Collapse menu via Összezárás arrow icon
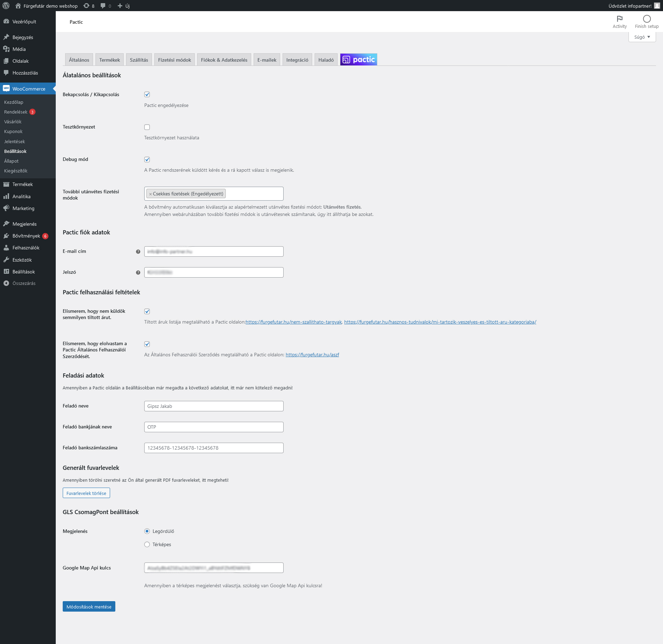 (x=6, y=283)
